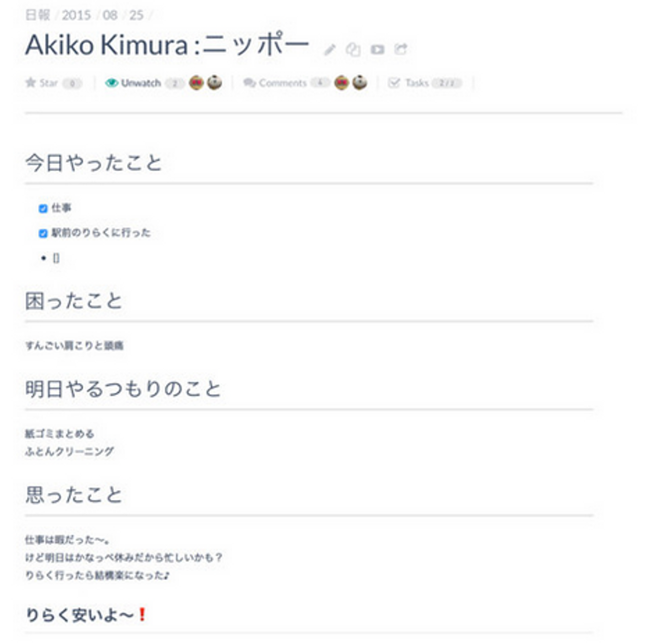Open the 2015 breadcrumb folder
Image resolution: width=659 pixels, height=644 pixels.
tap(76, 15)
